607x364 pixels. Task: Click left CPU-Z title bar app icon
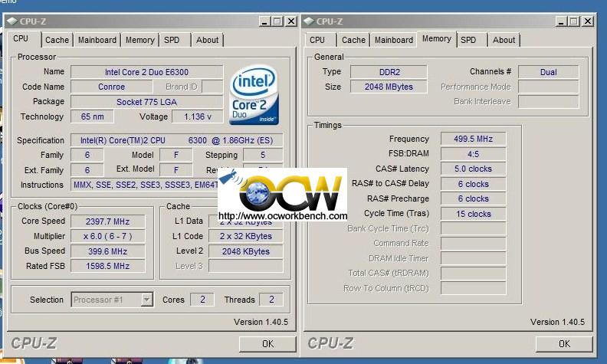12,21
